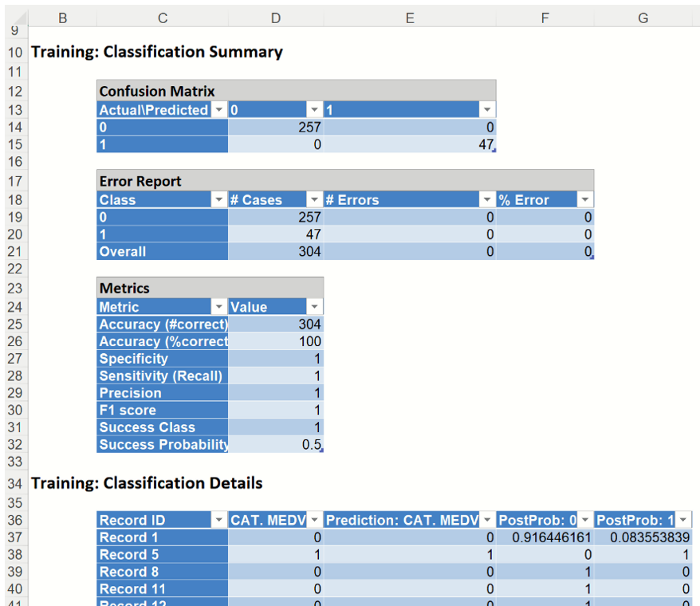Open the Class column filter dropdown
Screen dimensions: 700x606
click(x=218, y=200)
